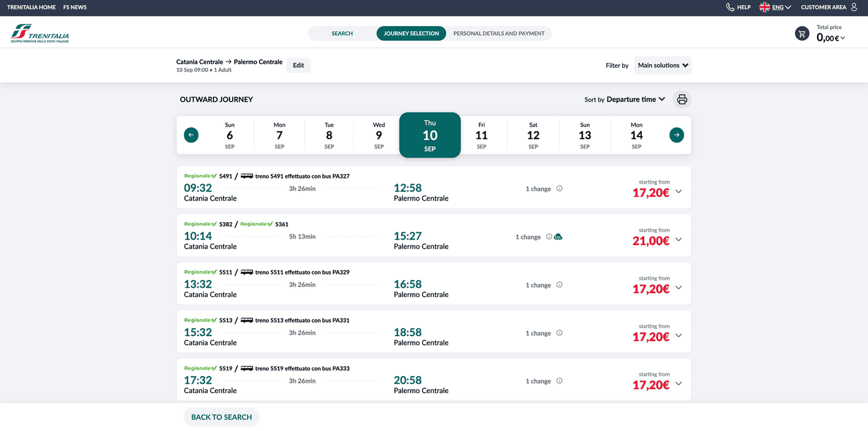Open the Customer Area link

coord(824,7)
